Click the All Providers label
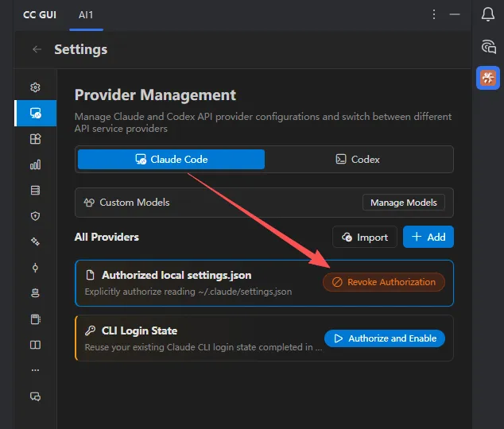The width and height of the screenshot is (504, 429). pos(107,237)
